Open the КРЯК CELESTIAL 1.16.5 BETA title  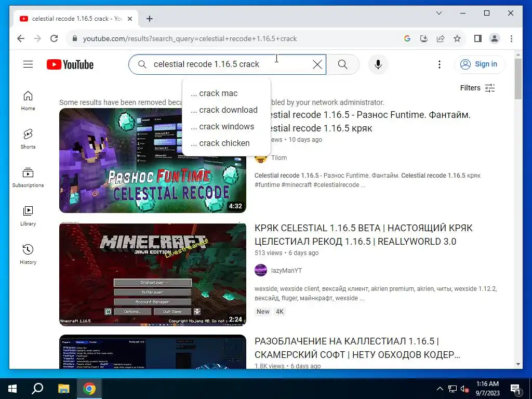point(363,235)
